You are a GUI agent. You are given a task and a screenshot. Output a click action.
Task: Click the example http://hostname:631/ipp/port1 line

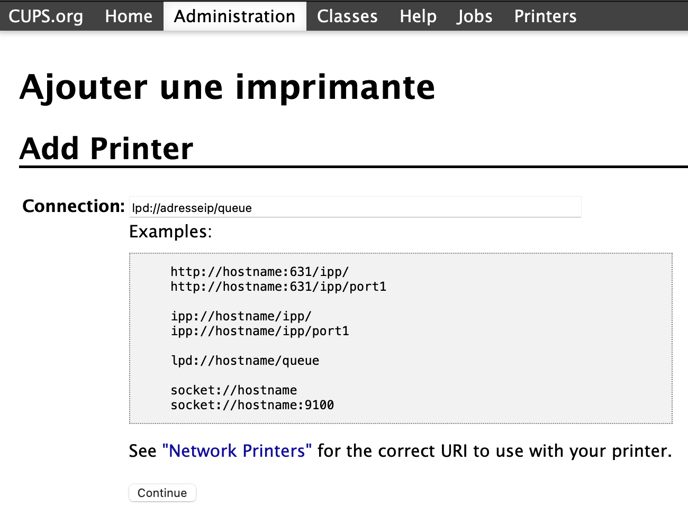278,287
